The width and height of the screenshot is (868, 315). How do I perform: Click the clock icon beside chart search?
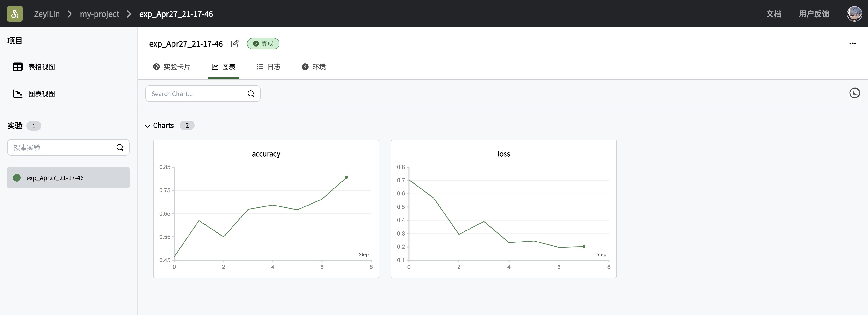coord(854,93)
